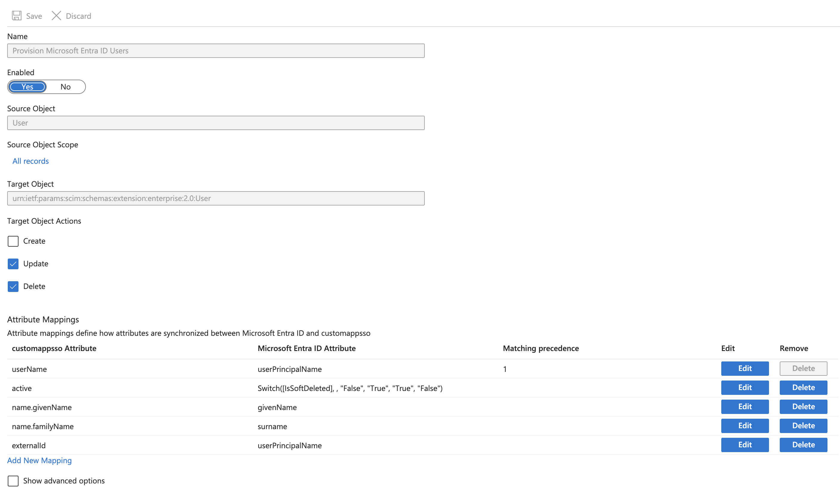This screenshot has height=504, width=840.
Task: Toggle Enabled switch to No
Action: click(65, 86)
